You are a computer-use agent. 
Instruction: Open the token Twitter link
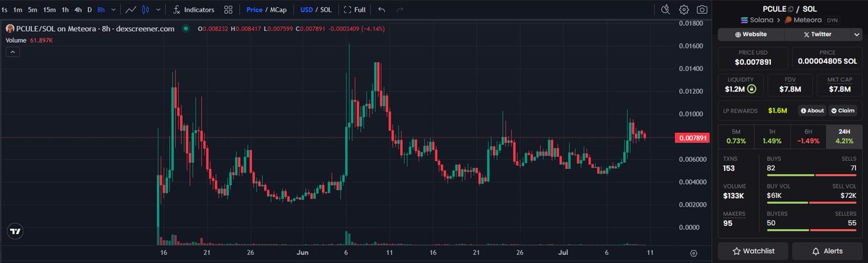(818, 34)
